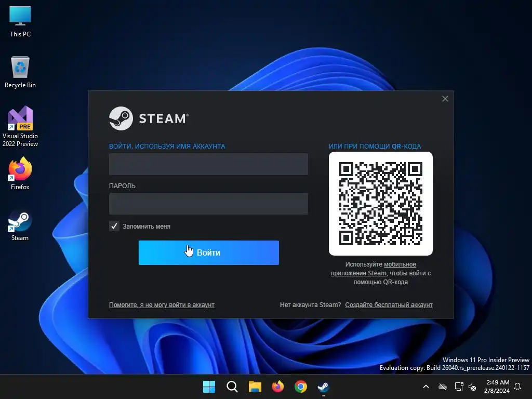Open File Explorer from the taskbar
The image size is (532, 399).
click(255, 387)
